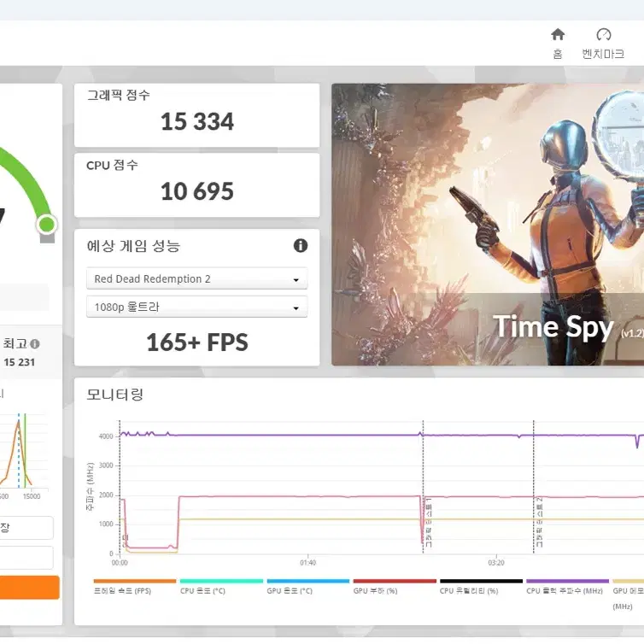This screenshot has width=644, height=644.
Task: Click the 모니터링 section heading
Action: (114, 395)
